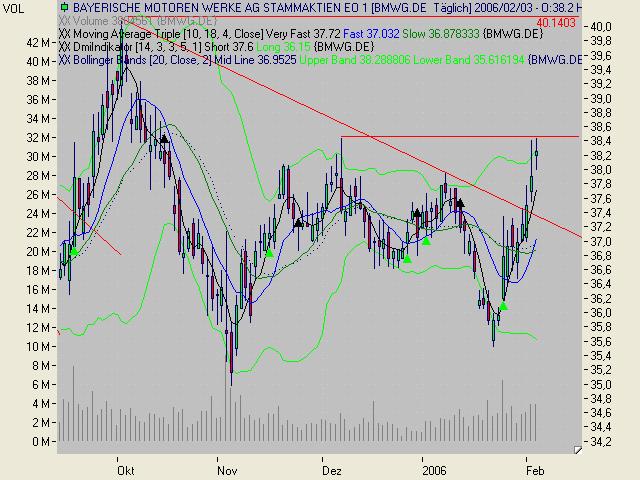Click the VOL axis label
This screenshot has width=640, height=480.
tap(11, 6)
